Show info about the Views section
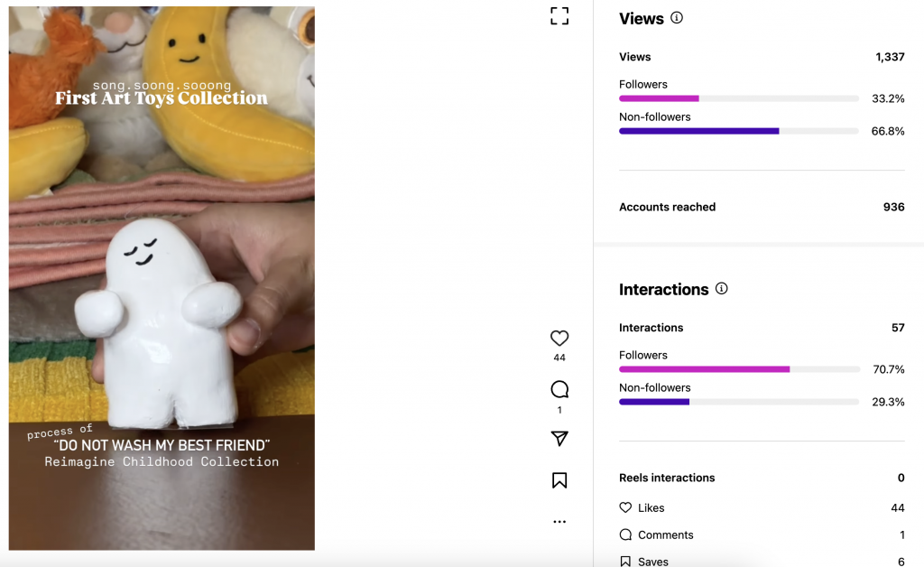 [x=677, y=18]
